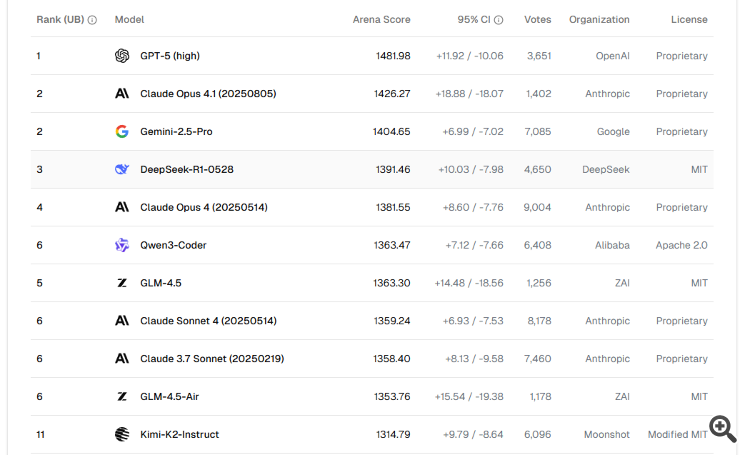Viewport: 750px width, 455px height.
Task: Click the info icon next to 95% CI
Action: [x=499, y=20]
